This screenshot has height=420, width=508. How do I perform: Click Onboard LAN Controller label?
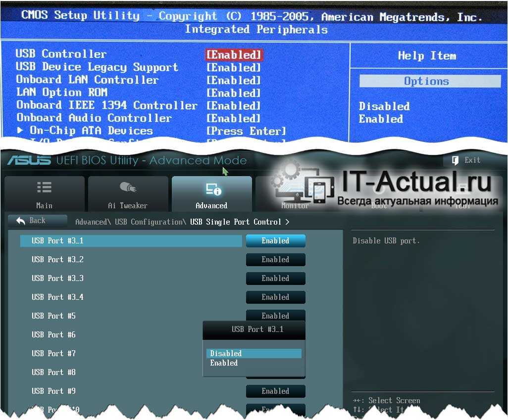(x=88, y=80)
